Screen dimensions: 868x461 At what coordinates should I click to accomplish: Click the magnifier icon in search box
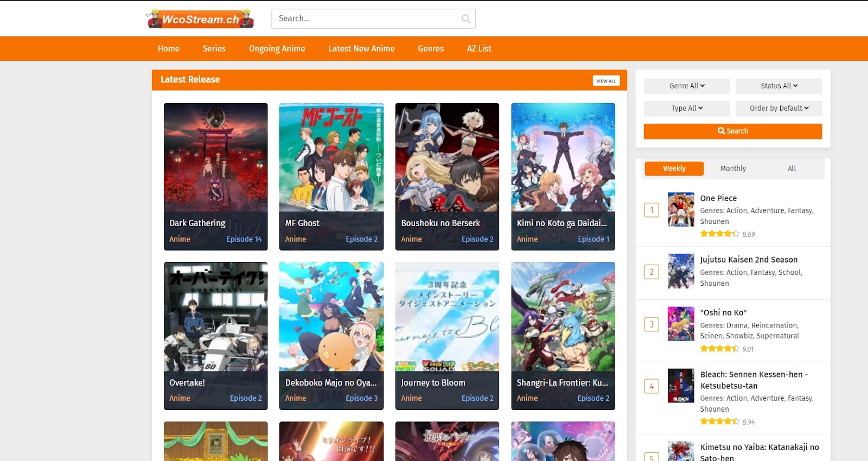pos(465,19)
